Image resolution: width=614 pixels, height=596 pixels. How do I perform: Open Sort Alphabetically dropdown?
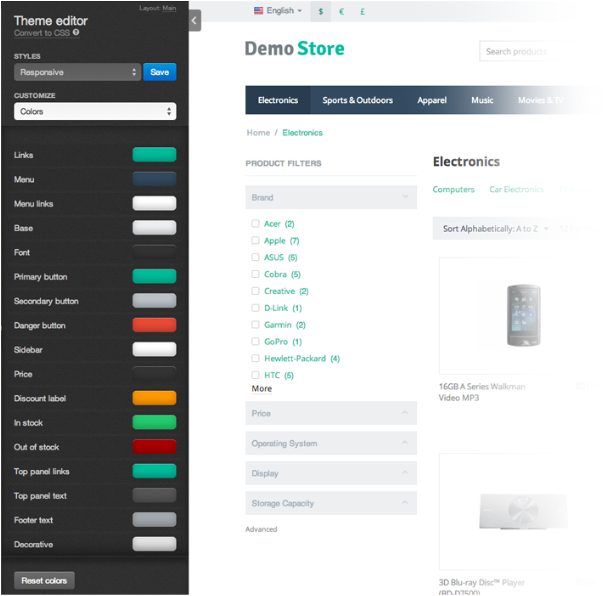point(495,229)
